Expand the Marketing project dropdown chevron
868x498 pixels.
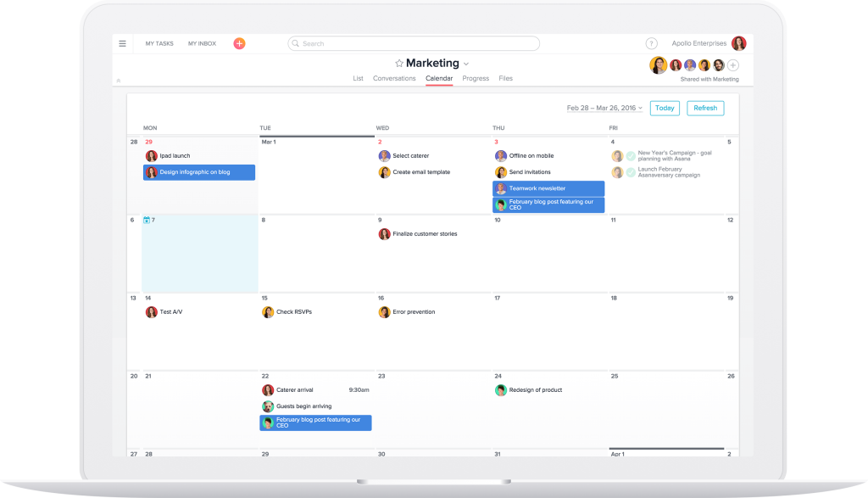(x=466, y=64)
